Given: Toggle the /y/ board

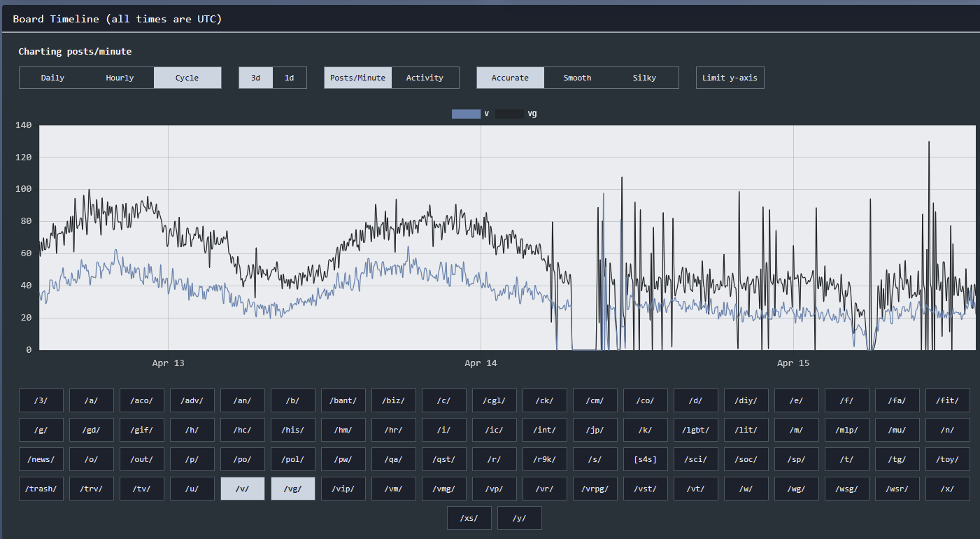Looking at the screenshot, I should tap(520, 518).
